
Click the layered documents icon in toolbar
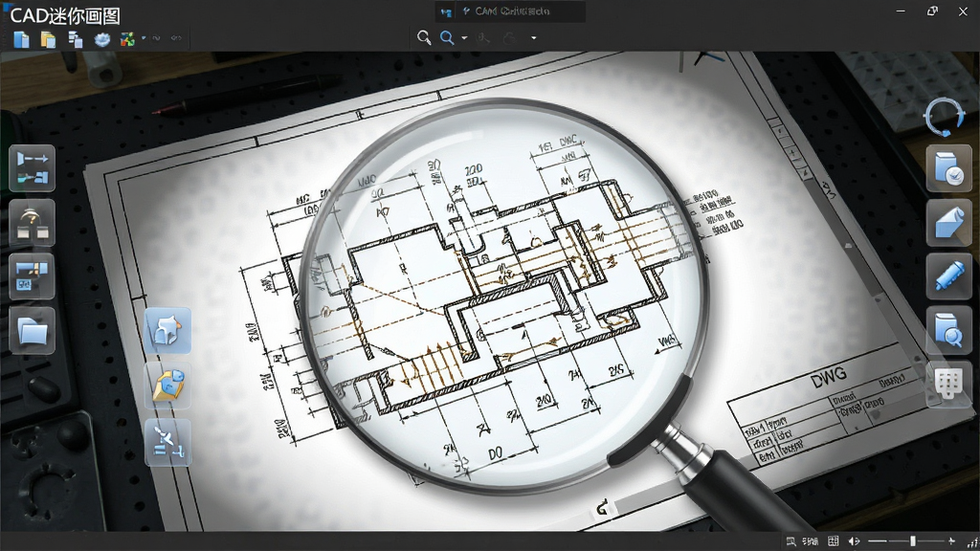coord(75,39)
